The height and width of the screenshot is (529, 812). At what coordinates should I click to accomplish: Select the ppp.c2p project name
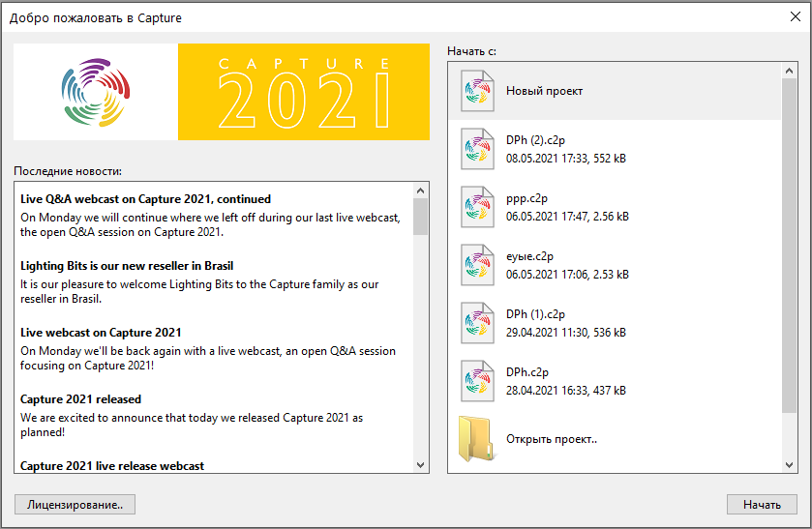point(526,198)
